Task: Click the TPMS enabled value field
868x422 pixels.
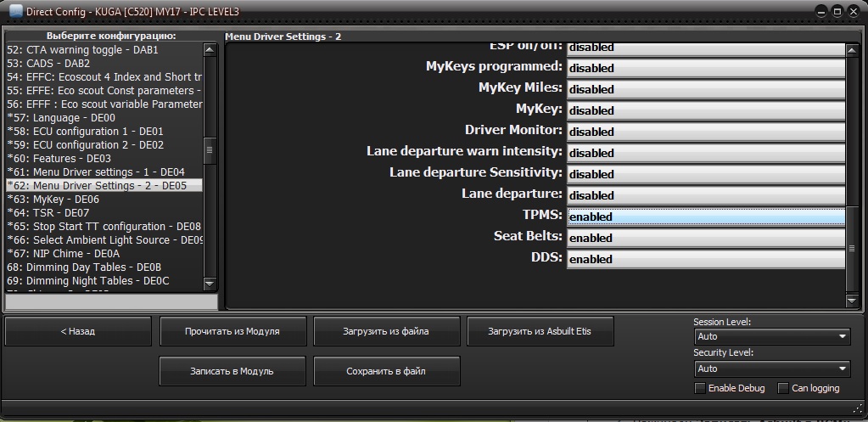Action: pos(705,217)
